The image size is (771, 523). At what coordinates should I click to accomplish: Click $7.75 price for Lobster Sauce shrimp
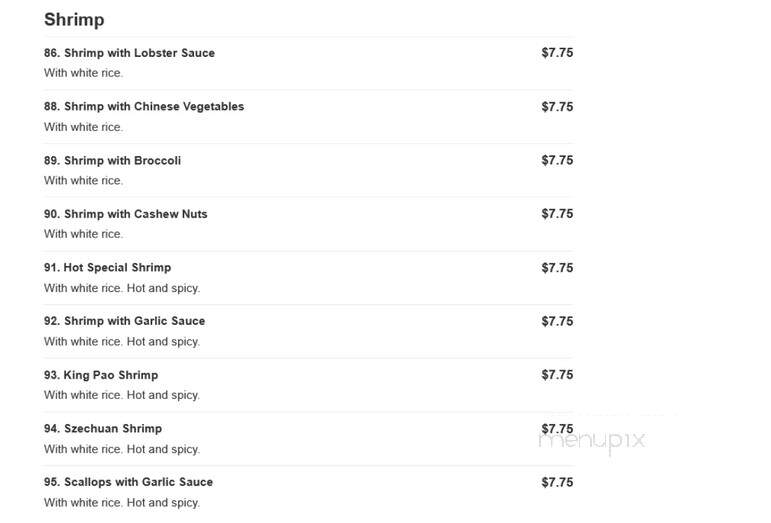point(557,53)
